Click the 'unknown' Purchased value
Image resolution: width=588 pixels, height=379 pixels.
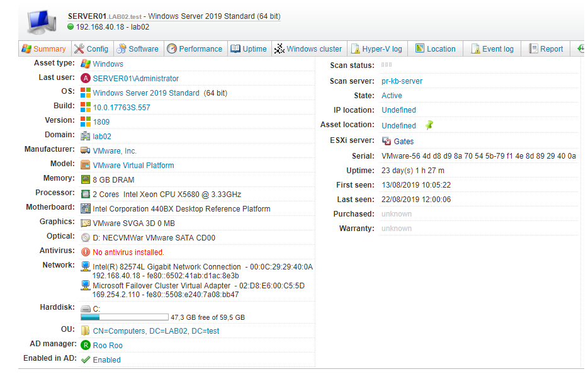397,213
